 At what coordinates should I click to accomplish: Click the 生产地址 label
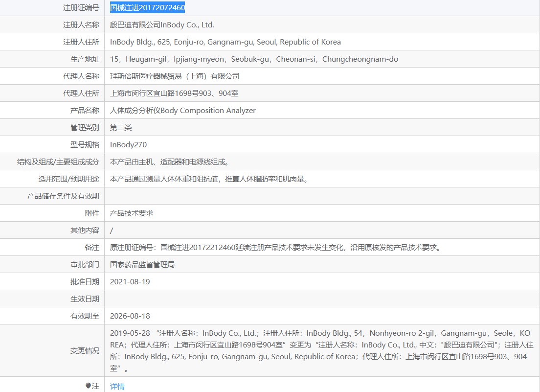coord(85,59)
